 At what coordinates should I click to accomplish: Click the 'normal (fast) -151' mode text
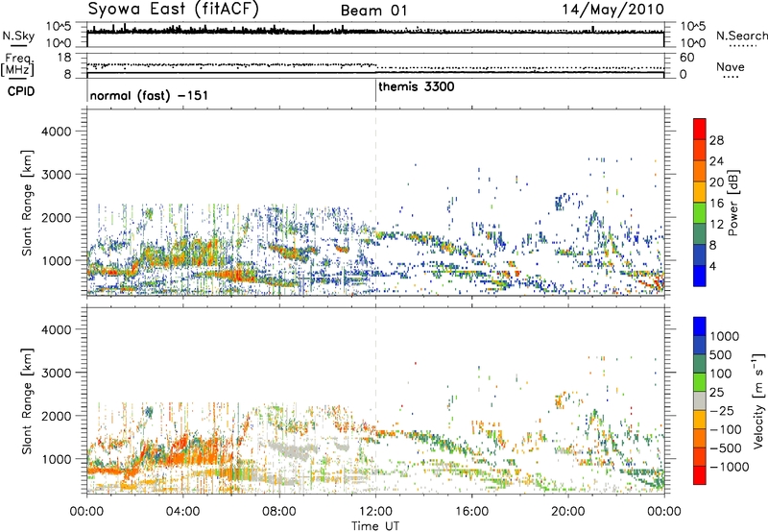click(149, 95)
